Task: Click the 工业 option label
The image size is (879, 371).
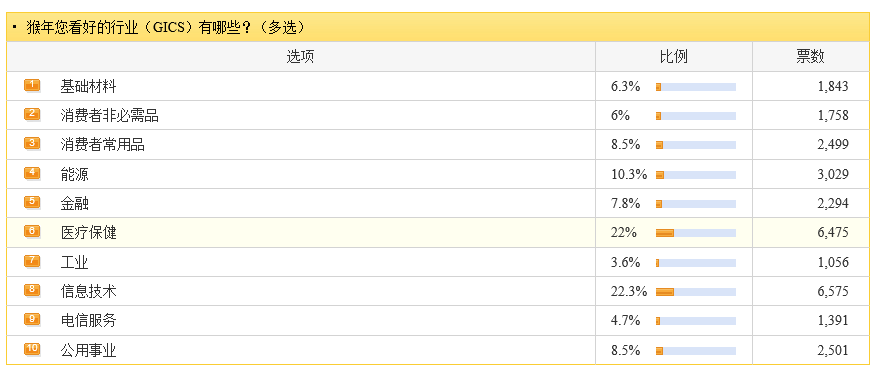Action: pyautogui.click(x=75, y=262)
